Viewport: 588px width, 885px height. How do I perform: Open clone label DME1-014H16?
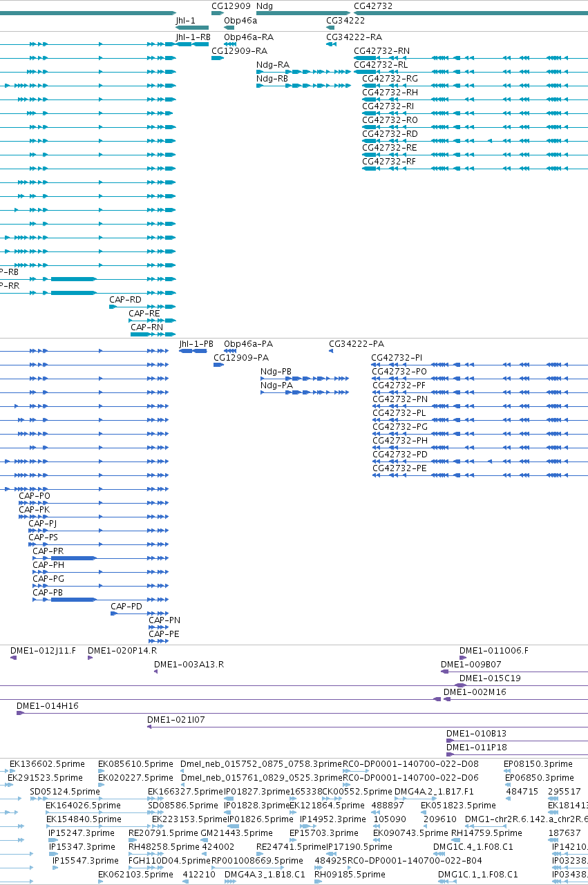point(48,705)
